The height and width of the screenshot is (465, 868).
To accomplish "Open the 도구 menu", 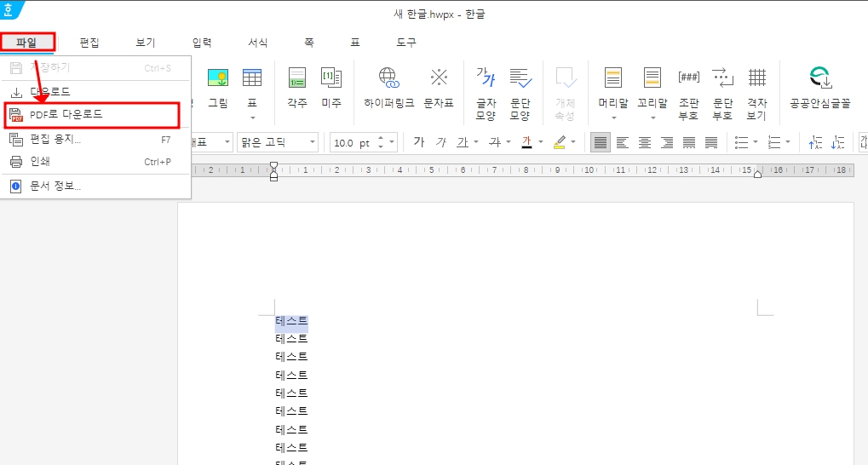I will point(405,42).
